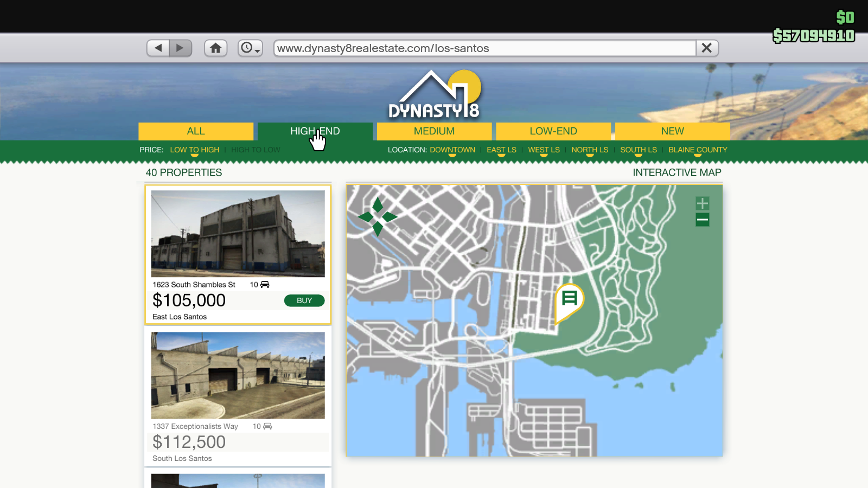
Task: Go forward with the browser forward arrow
Action: pyautogui.click(x=181, y=48)
